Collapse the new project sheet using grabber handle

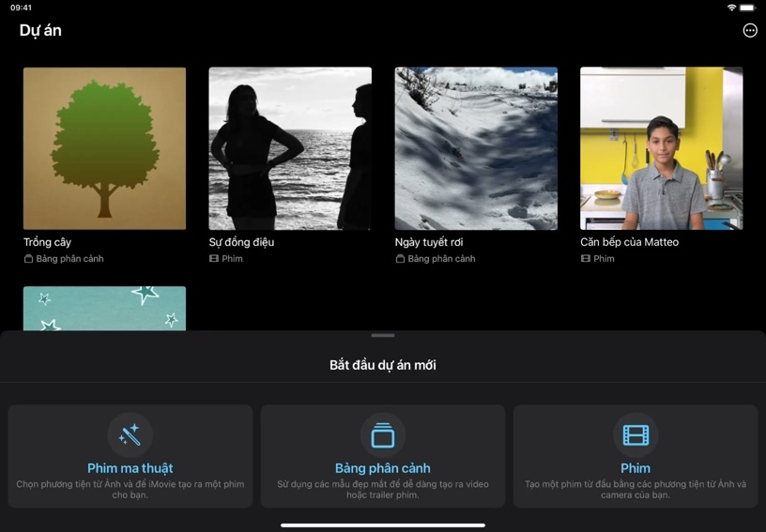[x=383, y=335]
